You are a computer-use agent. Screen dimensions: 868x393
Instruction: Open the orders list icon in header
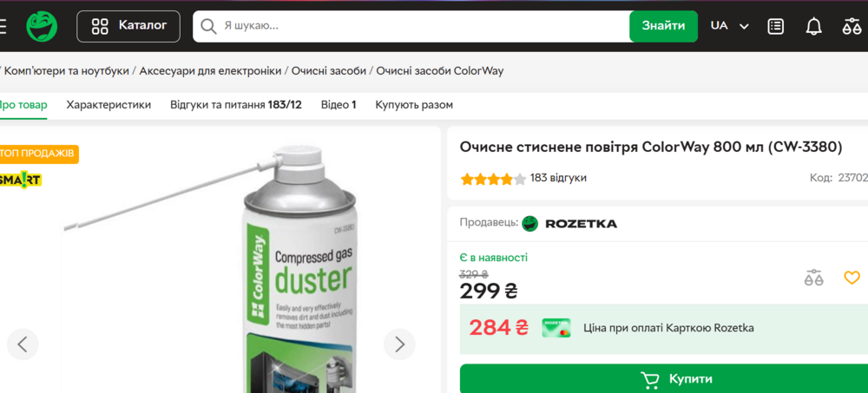[x=775, y=26]
